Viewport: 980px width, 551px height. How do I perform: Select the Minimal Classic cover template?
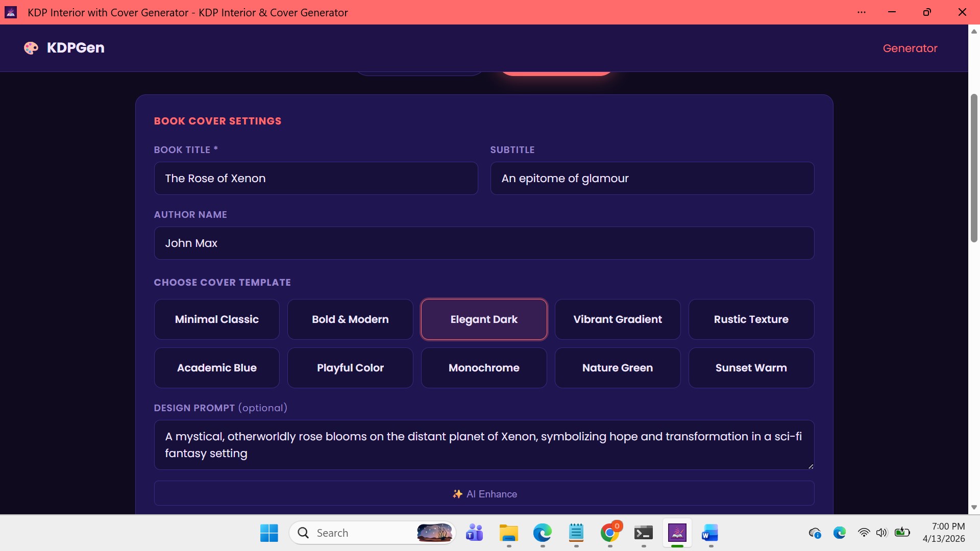click(217, 319)
